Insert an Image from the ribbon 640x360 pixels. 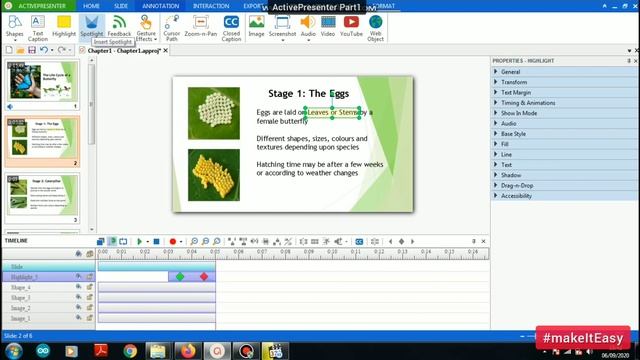(x=256, y=27)
